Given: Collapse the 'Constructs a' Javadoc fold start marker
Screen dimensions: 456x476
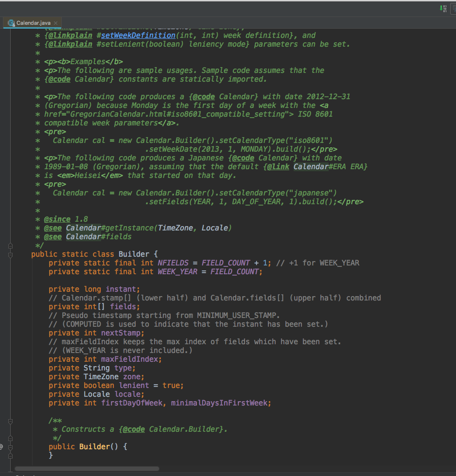Looking at the screenshot, I should (10, 421).
